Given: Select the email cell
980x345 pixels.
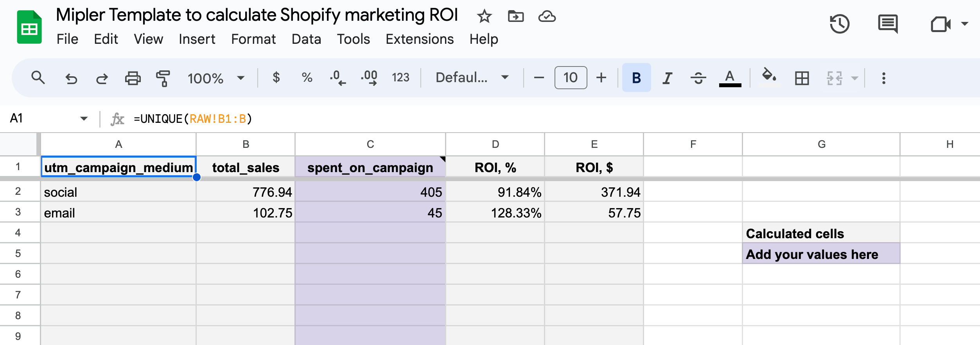Looking at the screenshot, I should click(x=118, y=212).
